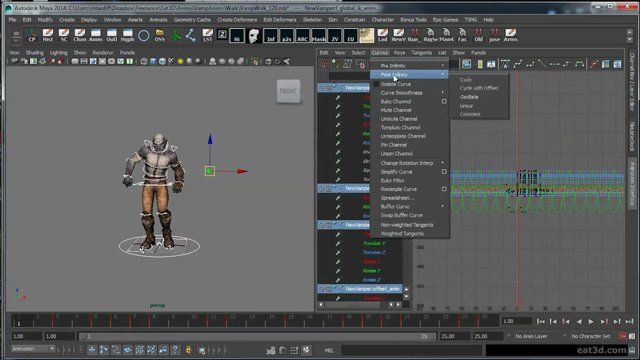Click the FRONT view cube
This screenshot has height=360, width=640.
point(289,91)
